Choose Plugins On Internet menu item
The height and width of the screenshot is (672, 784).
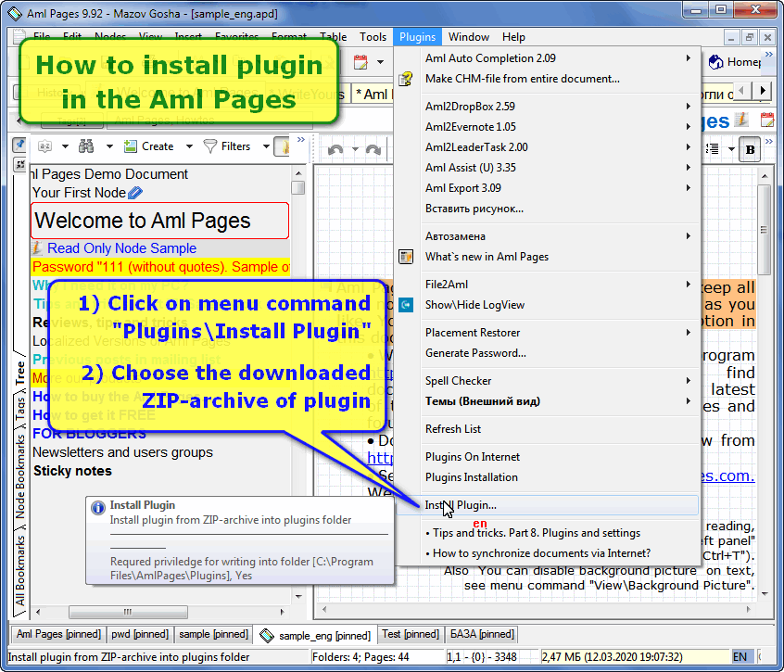tap(548, 457)
